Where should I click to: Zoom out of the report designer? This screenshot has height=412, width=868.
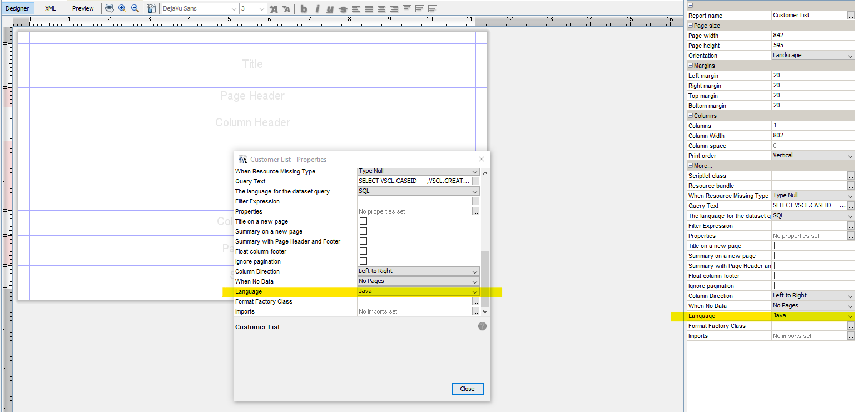[x=135, y=8]
